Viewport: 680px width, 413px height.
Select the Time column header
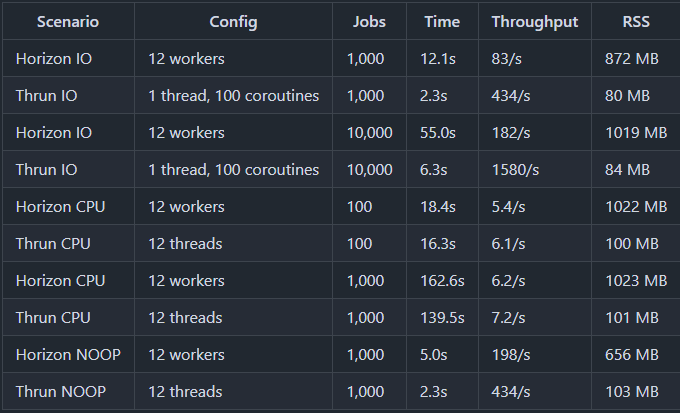(x=442, y=22)
